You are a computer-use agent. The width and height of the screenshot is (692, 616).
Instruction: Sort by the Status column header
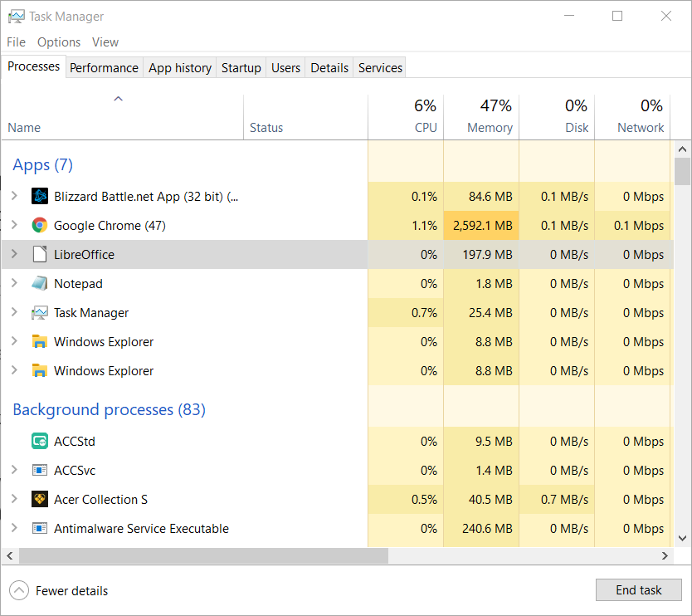click(x=305, y=117)
